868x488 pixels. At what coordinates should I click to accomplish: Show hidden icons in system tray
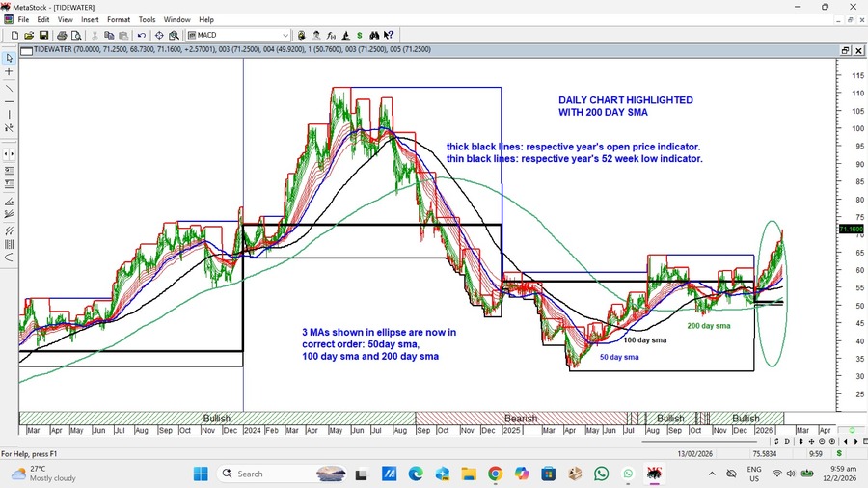pos(712,474)
